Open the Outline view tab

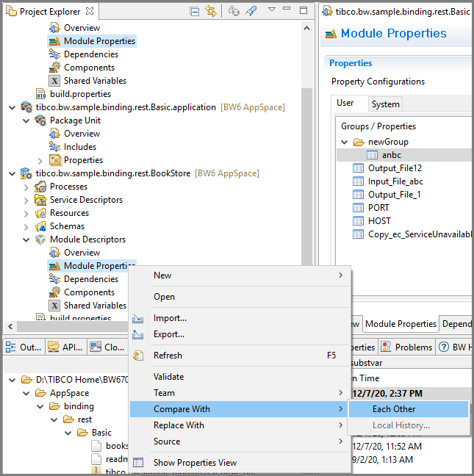point(24,347)
